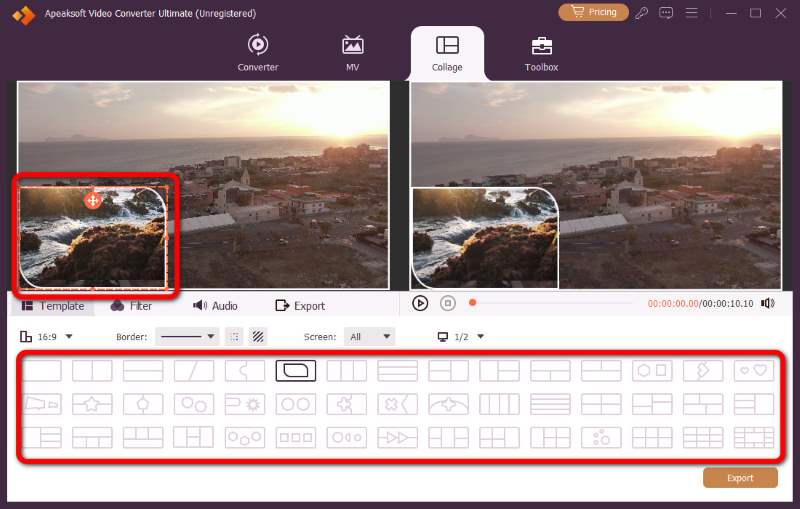Switch to the MV tab
800x509 pixels.
point(353,53)
